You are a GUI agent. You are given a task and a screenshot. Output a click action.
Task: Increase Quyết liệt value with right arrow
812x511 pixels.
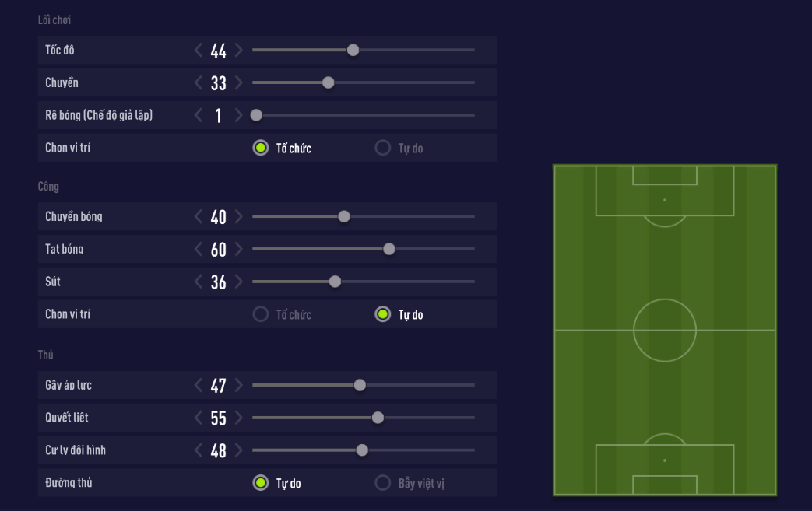tap(238, 418)
